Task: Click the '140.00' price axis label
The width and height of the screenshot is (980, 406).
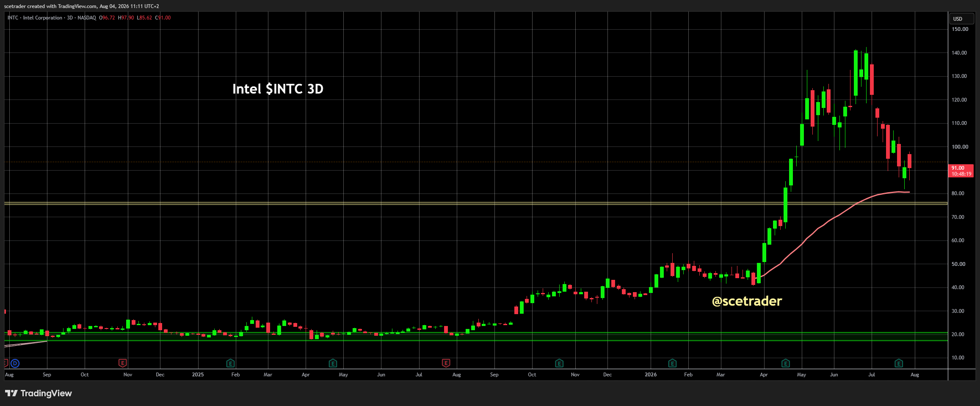Action: coord(960,53)
